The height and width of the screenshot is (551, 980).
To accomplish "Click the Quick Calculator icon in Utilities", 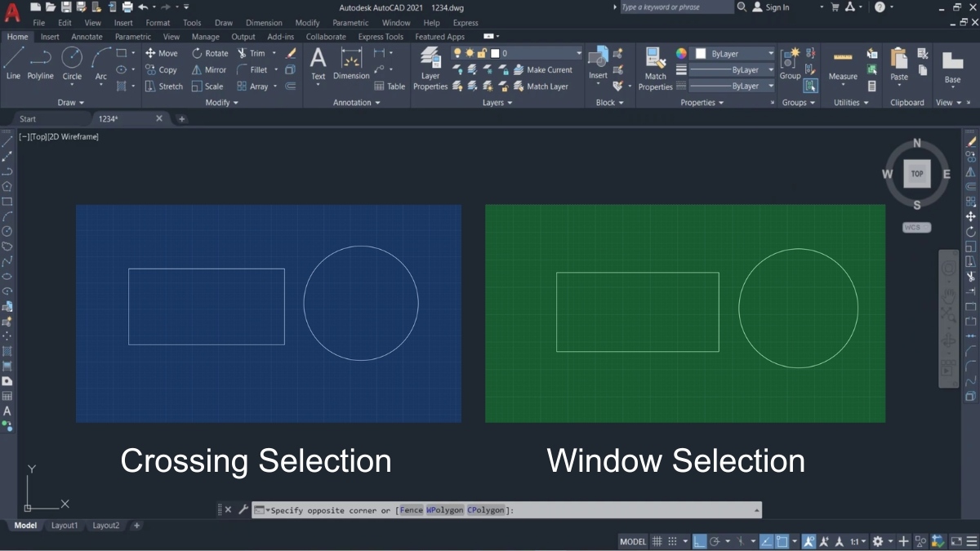I will 872,86.
